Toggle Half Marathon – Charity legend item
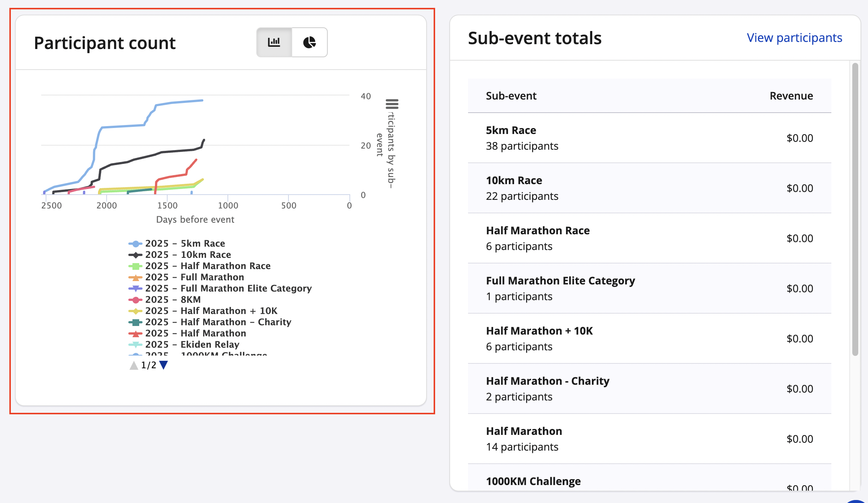This screenshot has width=868, height=503. pyautogui.click(x=218, y=322)
